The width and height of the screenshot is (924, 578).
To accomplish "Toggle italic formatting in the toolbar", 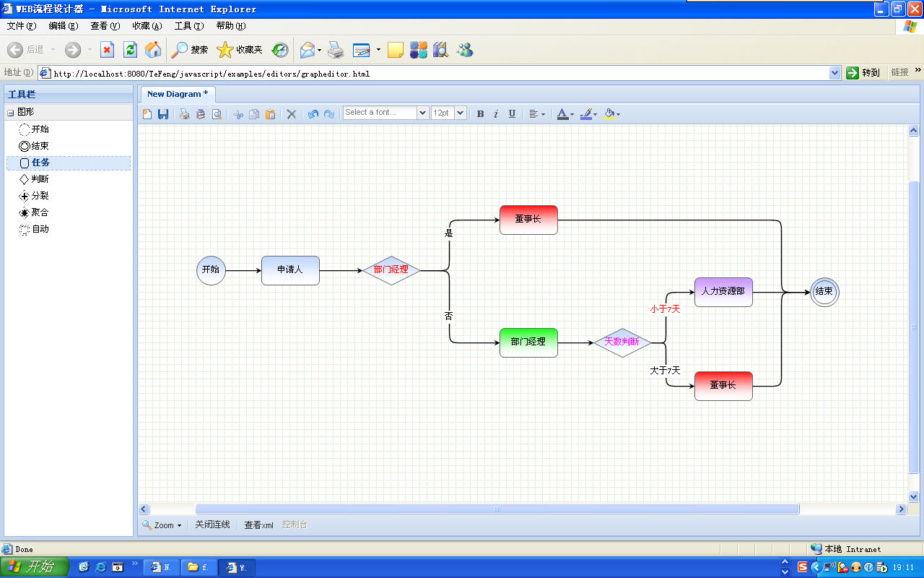I will 496,113.
